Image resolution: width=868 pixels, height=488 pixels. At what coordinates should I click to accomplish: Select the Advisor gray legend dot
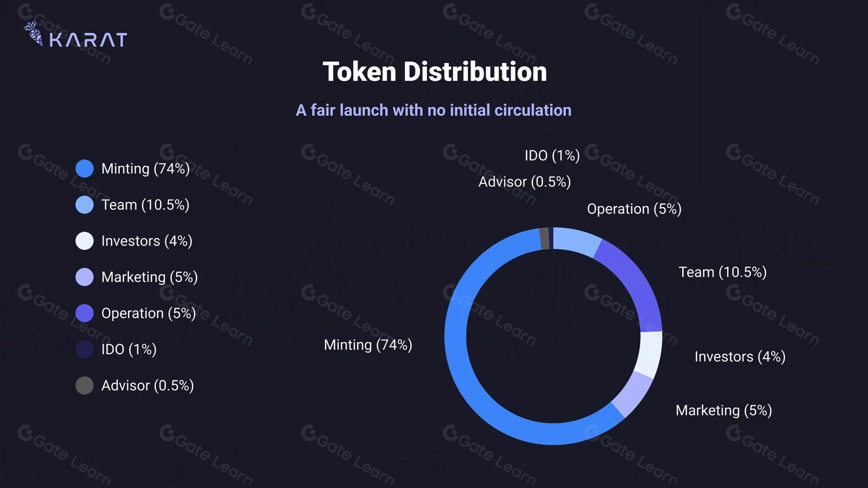[x=85, y=385]
